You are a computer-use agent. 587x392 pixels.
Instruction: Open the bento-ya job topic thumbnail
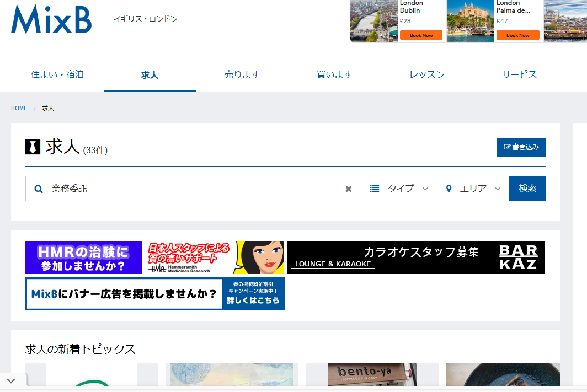point(372,375)
